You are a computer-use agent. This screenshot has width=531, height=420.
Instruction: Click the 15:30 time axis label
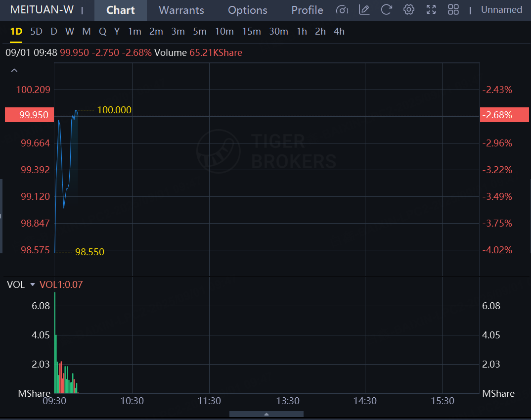pyautogui.click(x=442, y=401)
